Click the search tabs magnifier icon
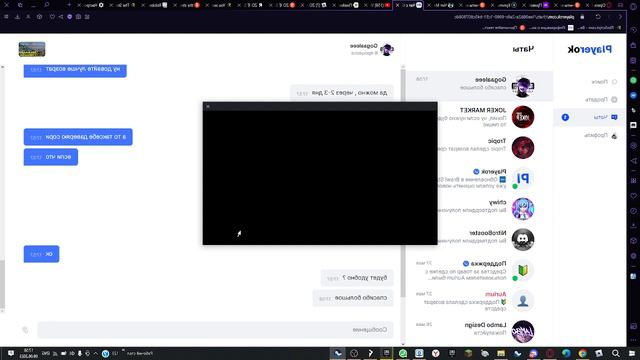This screenshot has height=360, width=640. (47, 5)
